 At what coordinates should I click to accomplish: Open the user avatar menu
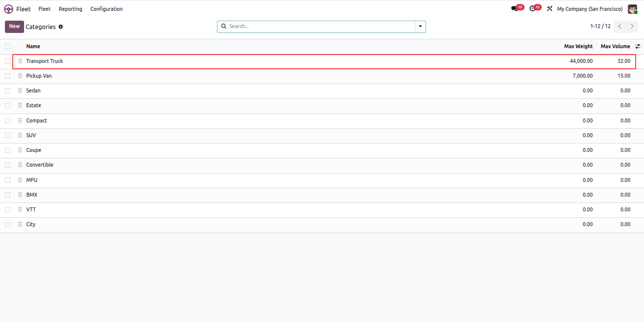pos(633,9)
